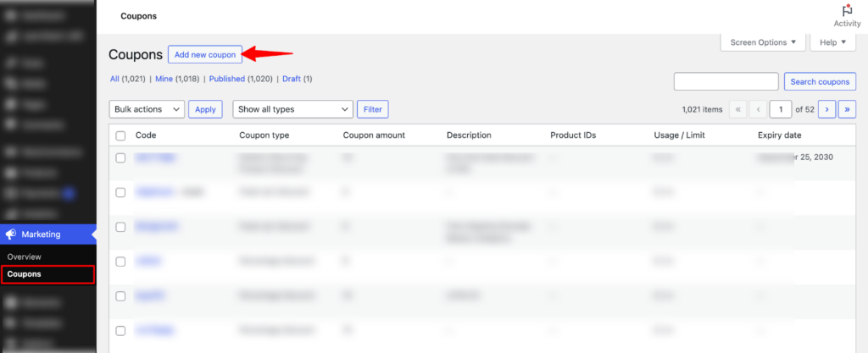Check the first coupon row checkbox

pos(120,157)
